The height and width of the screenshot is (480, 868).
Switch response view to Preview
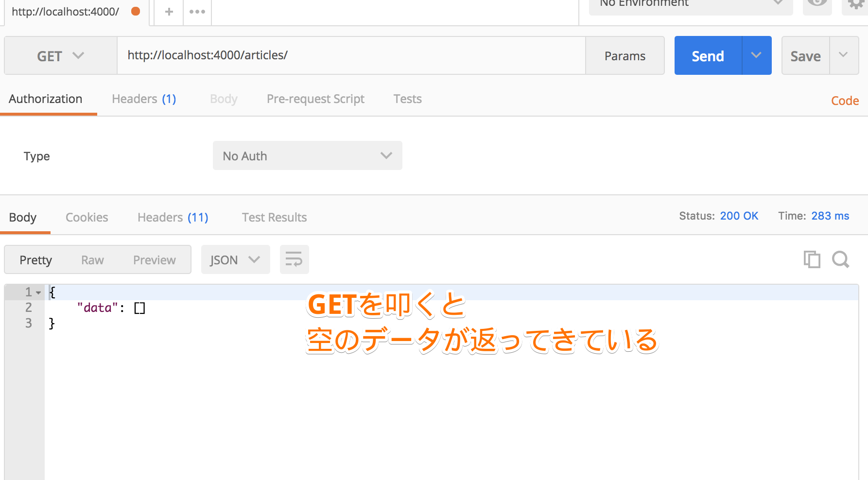click(x=155, y=260)
